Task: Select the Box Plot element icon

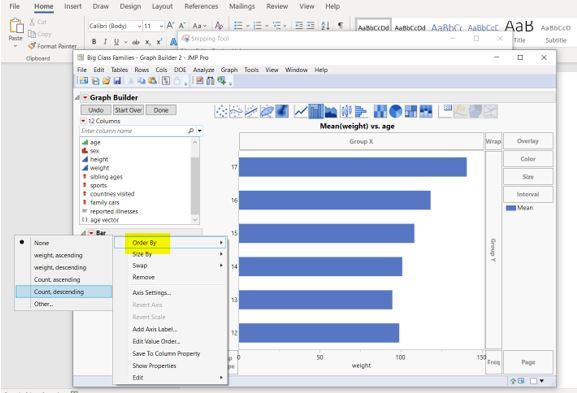Action: (346, 111)
